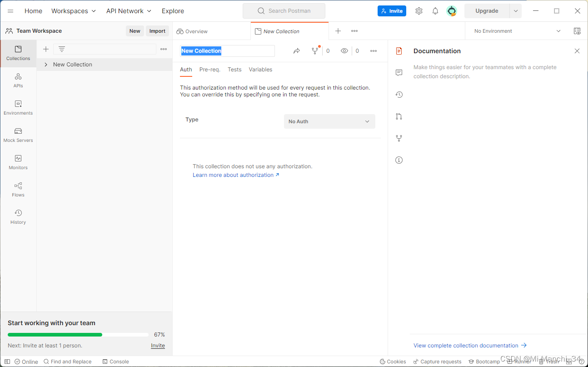The width and height of the screenshot is (588, 367).
Task: Switch to the New Collection tab
Action: [x=289, y=31]
